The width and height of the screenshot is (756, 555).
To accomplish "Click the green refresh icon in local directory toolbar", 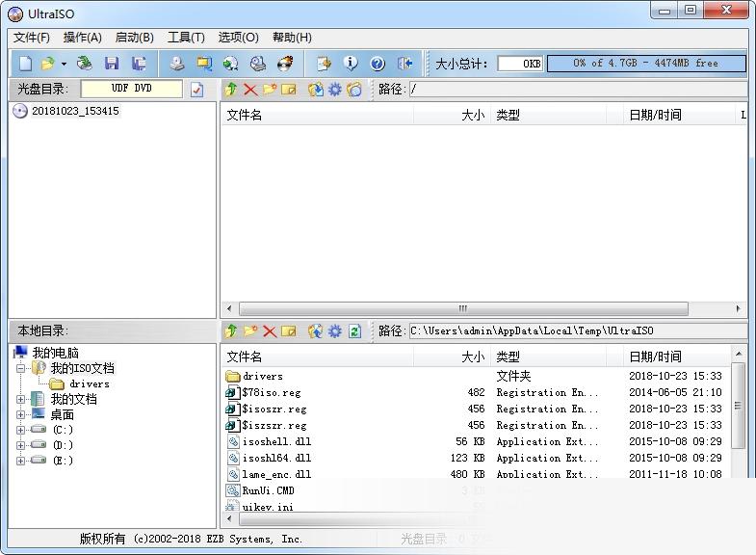I will pyautogui.click(x=354, y=331).
